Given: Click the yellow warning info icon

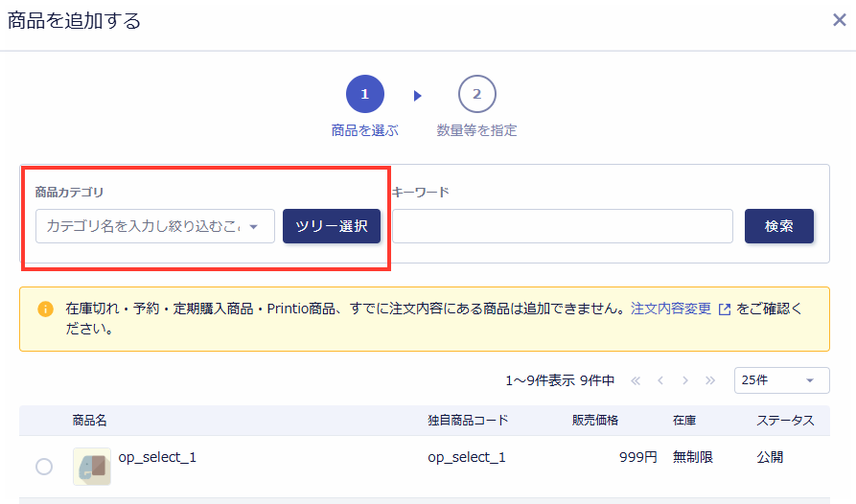Looking at the screenshot, I should (45, 309).
